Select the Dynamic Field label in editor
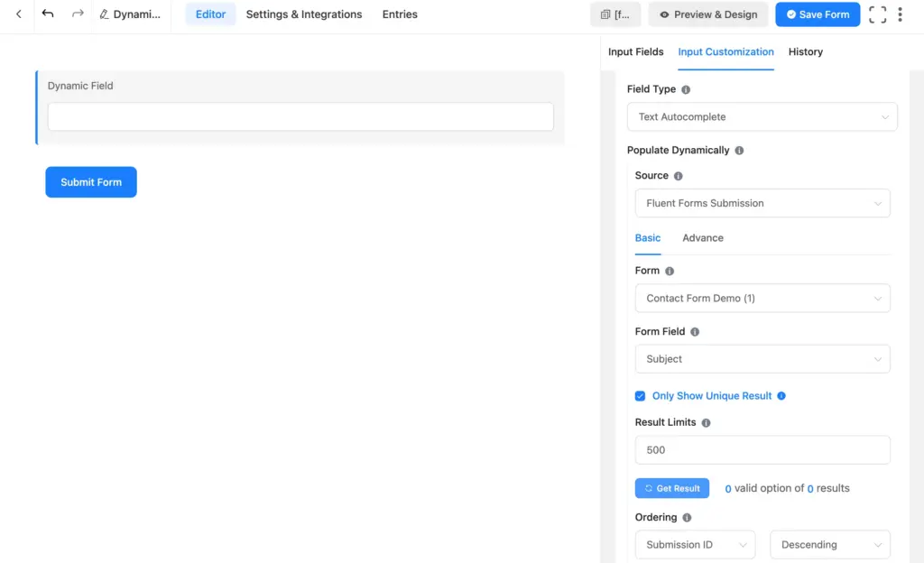924x563 pixels. 80,86
